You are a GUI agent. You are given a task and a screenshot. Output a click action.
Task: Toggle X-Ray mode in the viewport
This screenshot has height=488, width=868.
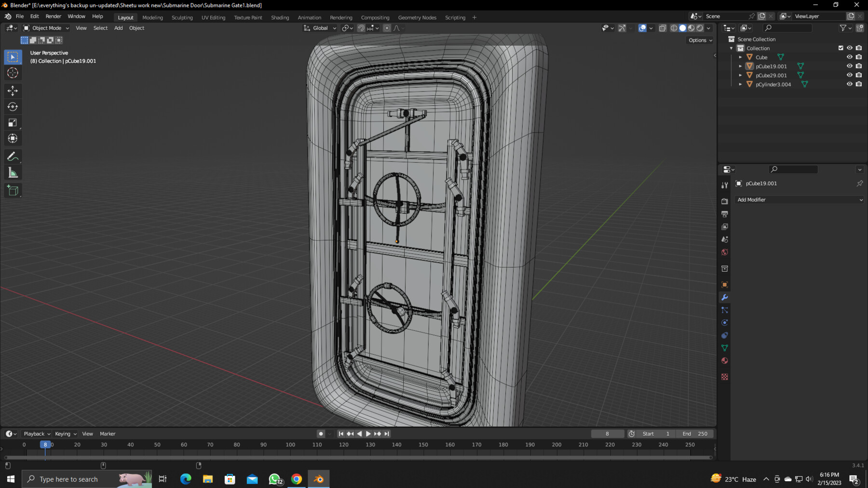(663, 28)
